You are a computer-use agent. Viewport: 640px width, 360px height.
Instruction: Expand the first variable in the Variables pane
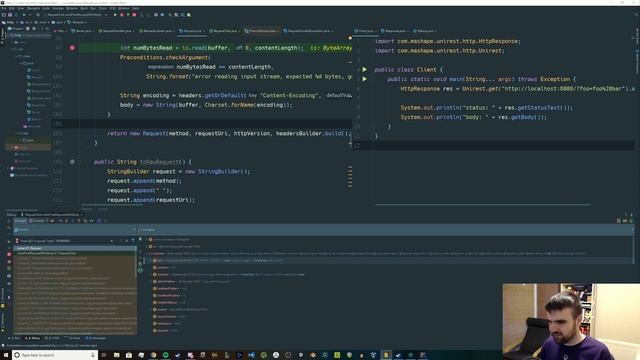pyautogui.click(x=147, y=240)
